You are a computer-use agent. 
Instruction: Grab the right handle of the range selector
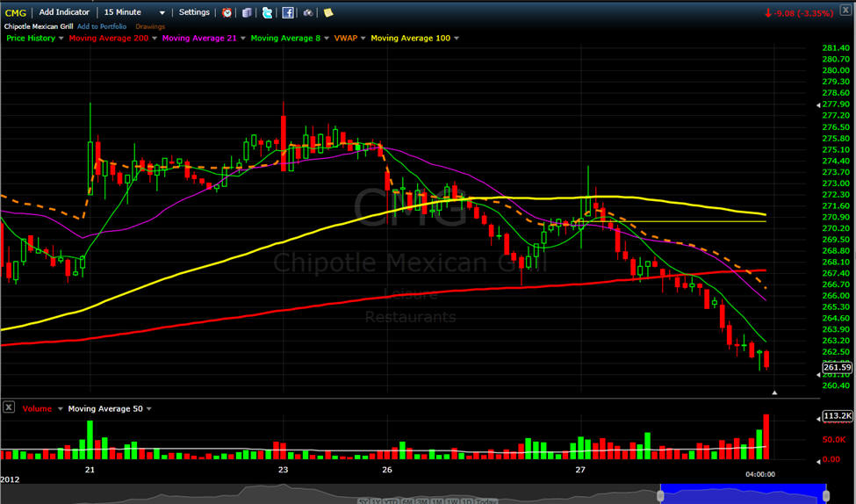pyautogui.click(x=826, y=495)
